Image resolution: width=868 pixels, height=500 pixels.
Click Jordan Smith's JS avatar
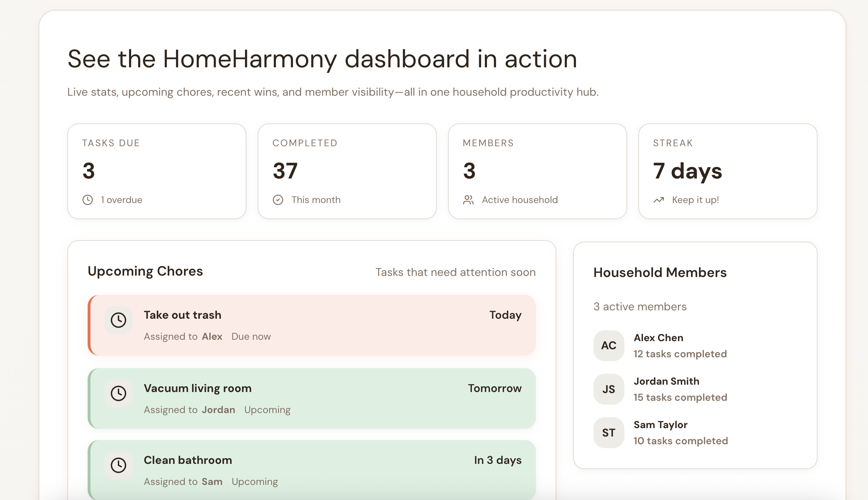(609, 389)
